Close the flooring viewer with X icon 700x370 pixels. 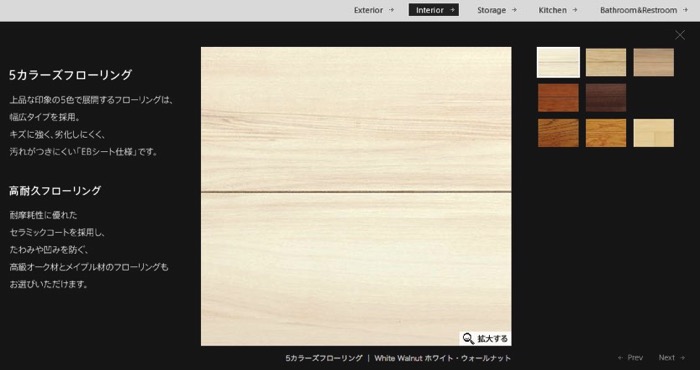pyautogui.click(x=679, y=35)
